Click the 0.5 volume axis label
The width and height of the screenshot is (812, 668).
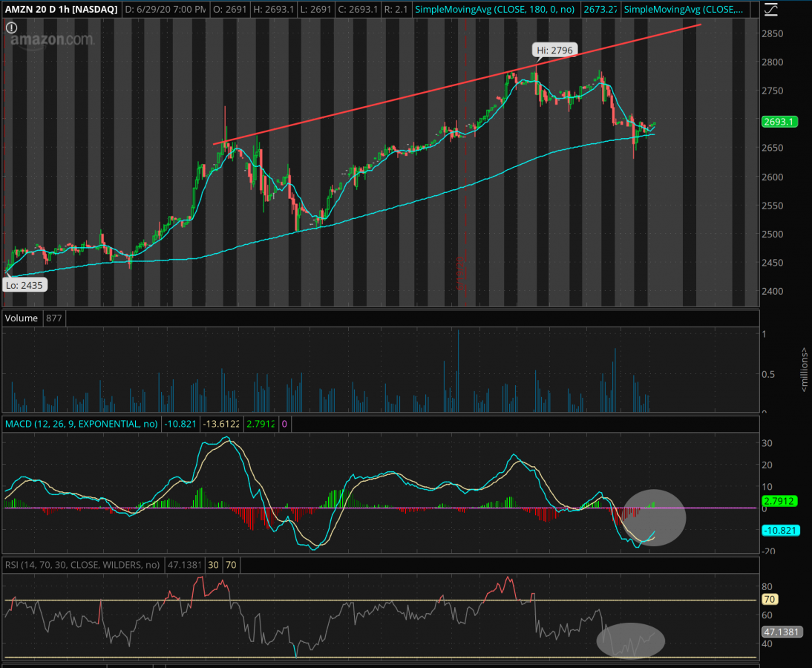(x=768, y=374)
